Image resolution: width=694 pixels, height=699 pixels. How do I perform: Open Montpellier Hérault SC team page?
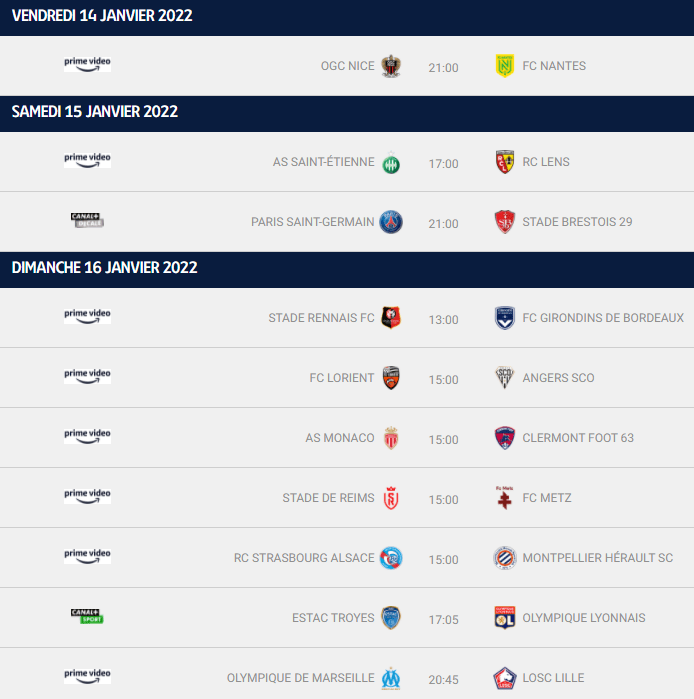[x=597, y=558]
